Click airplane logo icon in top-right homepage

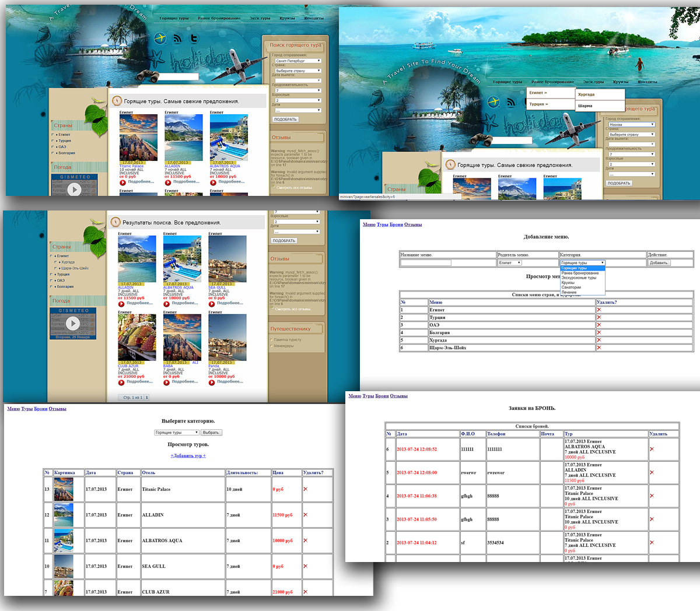pos(494,103)
